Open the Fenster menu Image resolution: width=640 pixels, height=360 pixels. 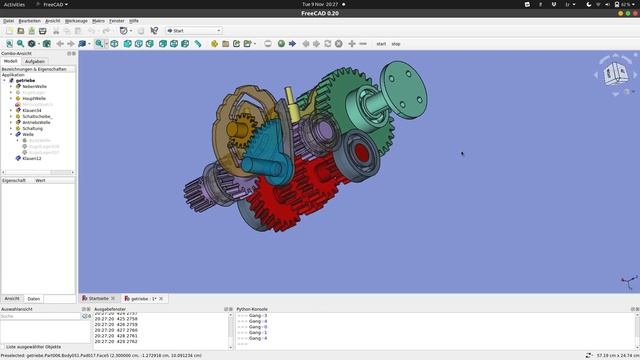point(116,21)
